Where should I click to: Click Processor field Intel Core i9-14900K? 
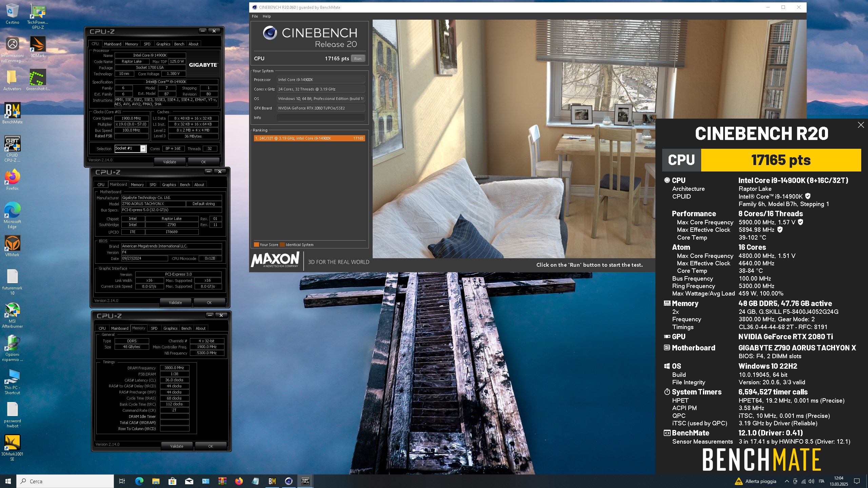coord(321,80)
